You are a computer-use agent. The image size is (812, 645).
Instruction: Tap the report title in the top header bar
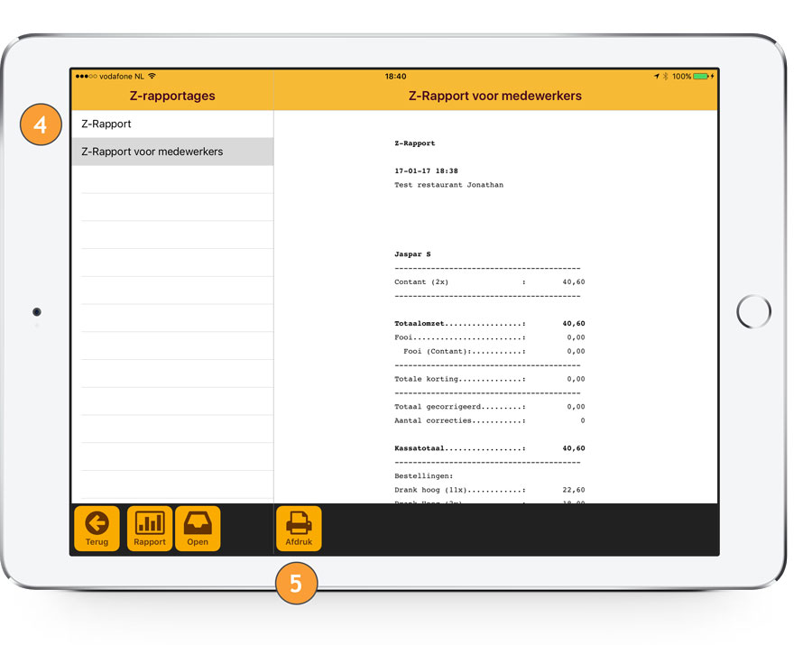click(494, 96)
